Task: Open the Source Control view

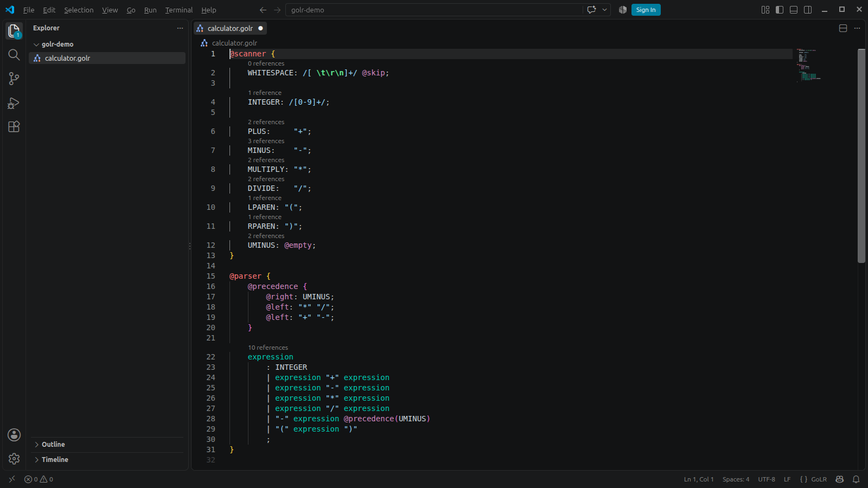Action: coord(14,79)
